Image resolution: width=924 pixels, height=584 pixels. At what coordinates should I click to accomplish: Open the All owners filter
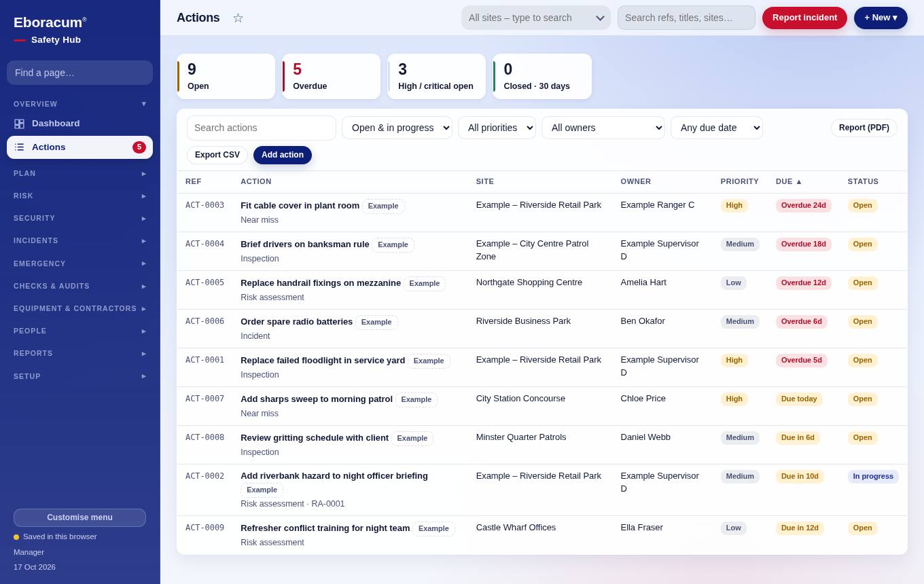coord(603,128)
